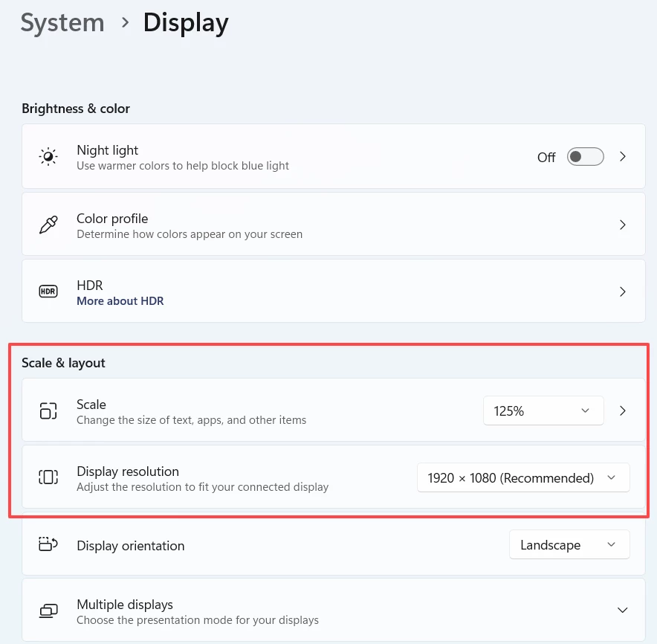Viewport: 657px width, 644px height.
Task: Click the Brightness & color heading
Action: point(76,109)
